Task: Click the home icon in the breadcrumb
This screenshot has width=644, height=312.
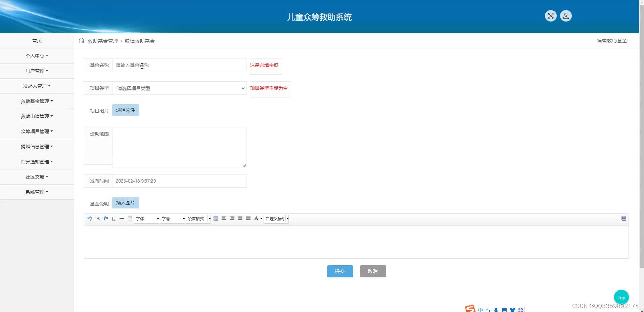Action: coord(82,41)
